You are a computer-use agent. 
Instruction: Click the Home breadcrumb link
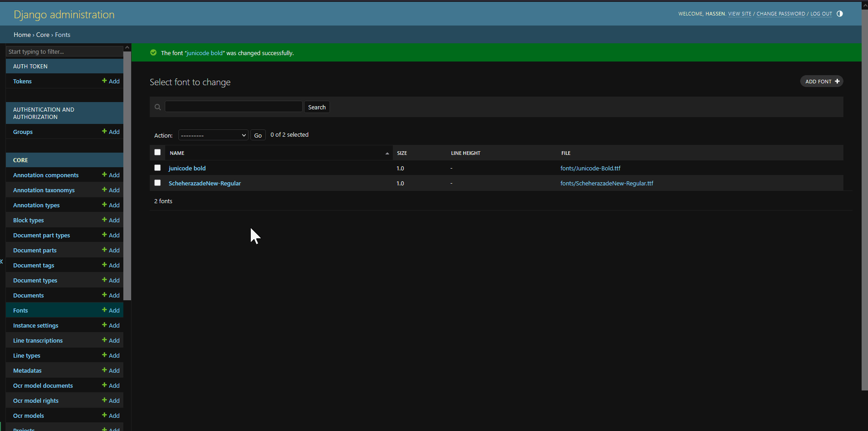pyautogui.click(x=22, y=35)
